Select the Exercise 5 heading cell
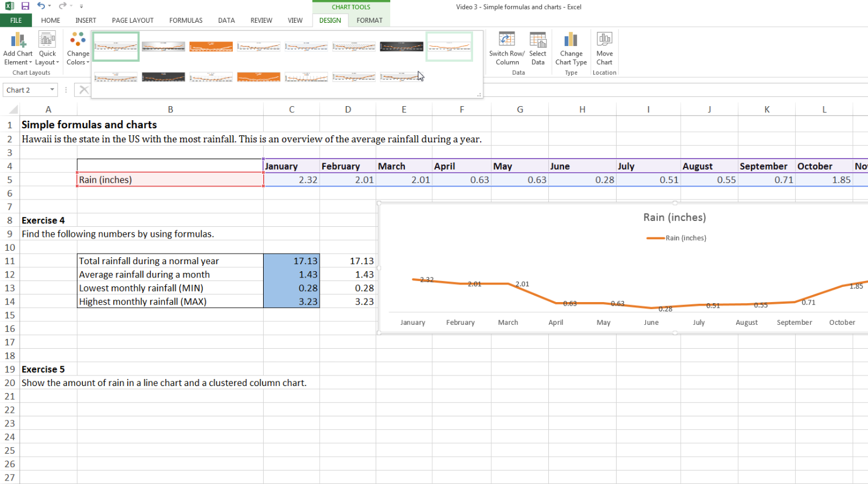868x484 pixels. pos(48,369)
